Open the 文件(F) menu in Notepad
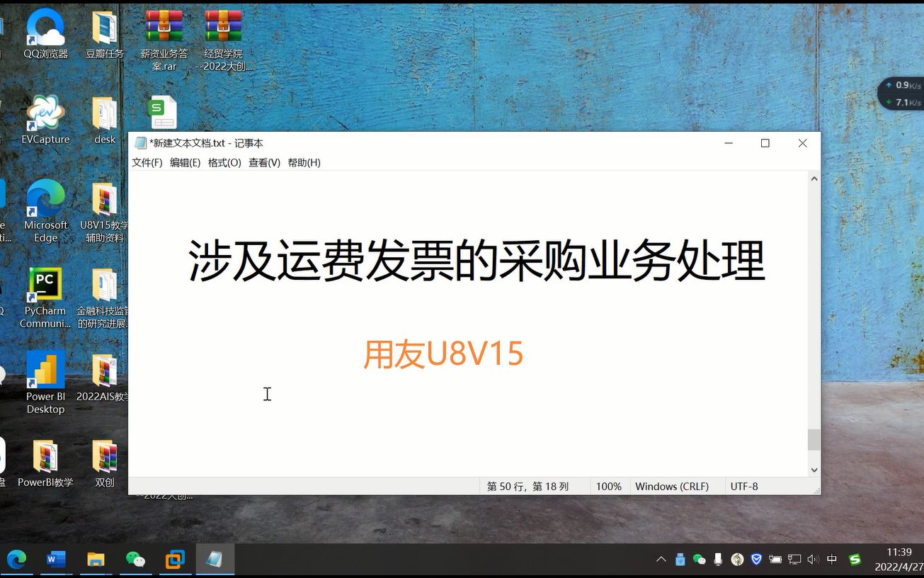 pos(147,162)
